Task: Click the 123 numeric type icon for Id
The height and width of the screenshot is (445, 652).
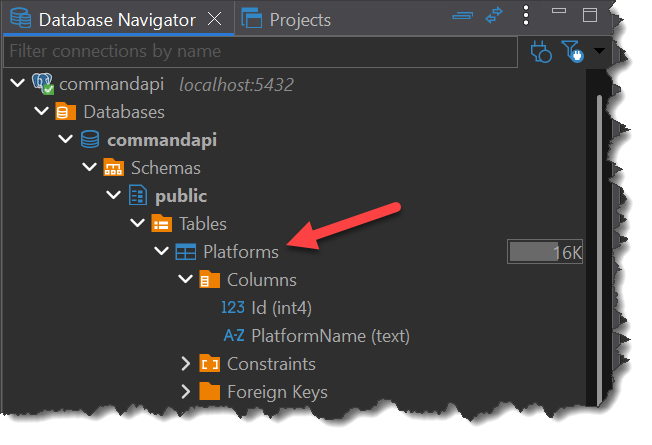Action: pos(233,307)
